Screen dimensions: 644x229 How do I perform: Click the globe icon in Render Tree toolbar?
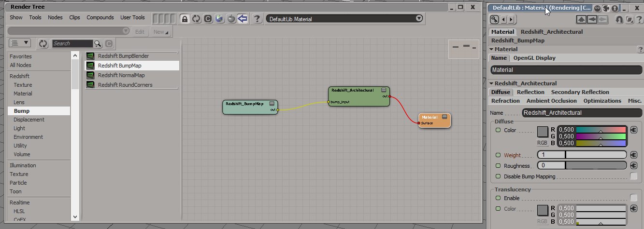pos(219,19)
